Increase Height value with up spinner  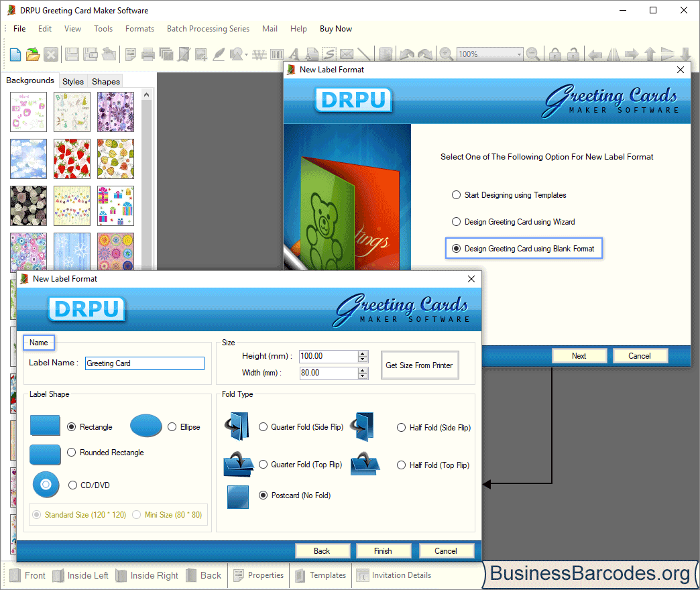point(363,353)
